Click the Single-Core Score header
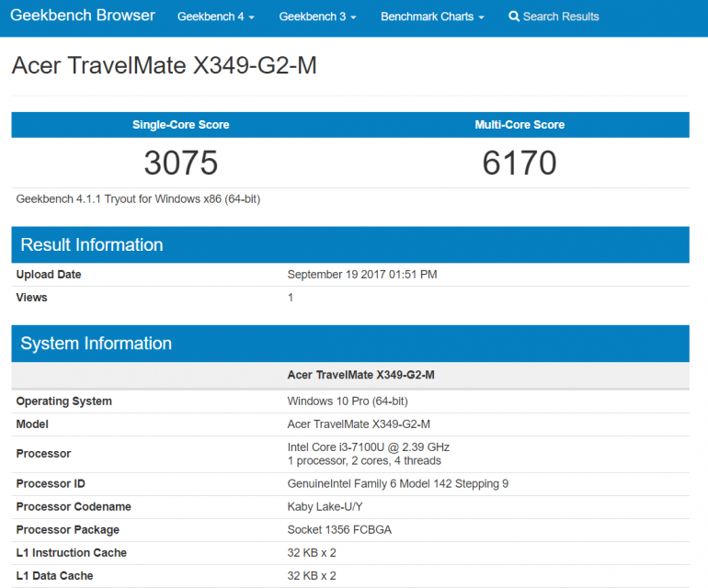 pos(180,125)
